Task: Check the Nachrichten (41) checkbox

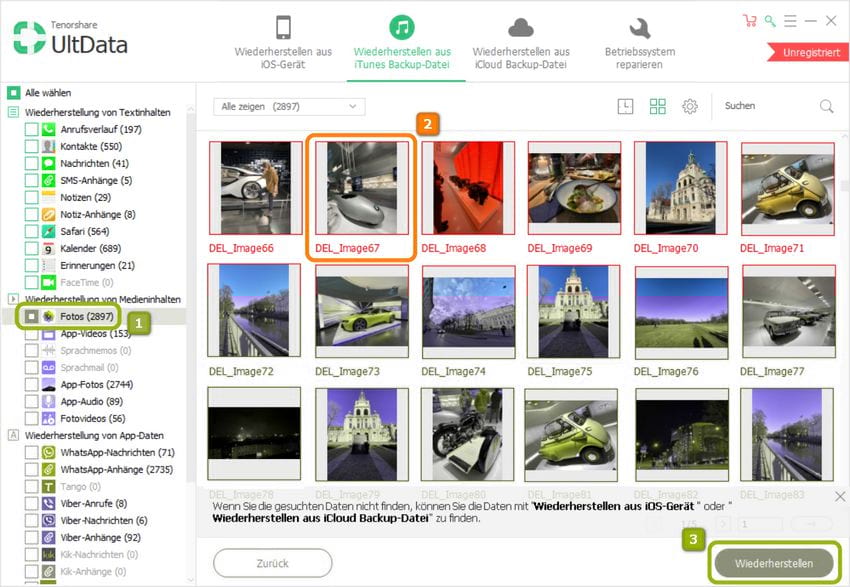Action: (31, 163)
